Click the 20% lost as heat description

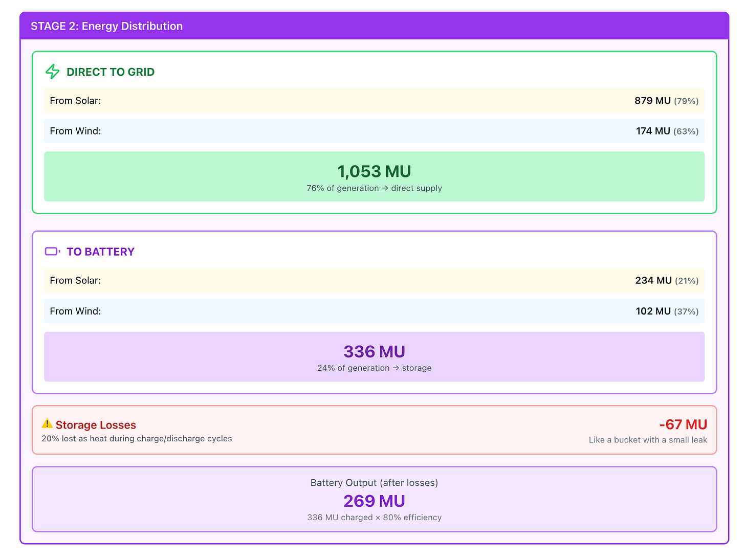[x=137, y=439]
